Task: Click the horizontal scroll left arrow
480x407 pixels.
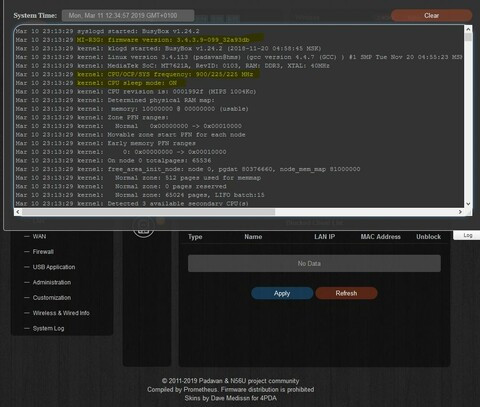Action: [18, 212]
